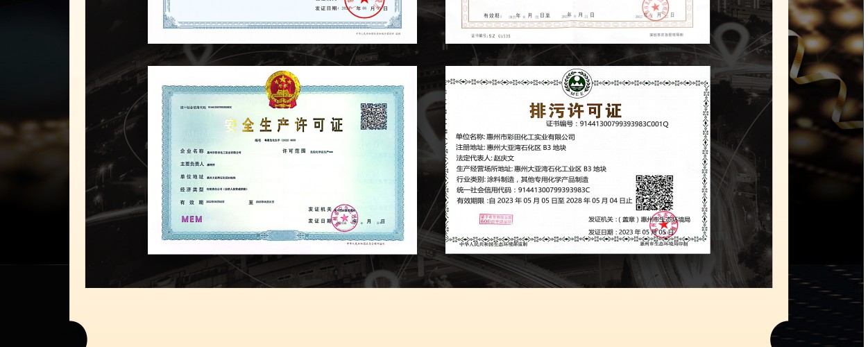The width and height of the screenshot is (868, 347).
Task: Click the pink rectangular stamp on 排污许可证
Action: click(495, 219)
